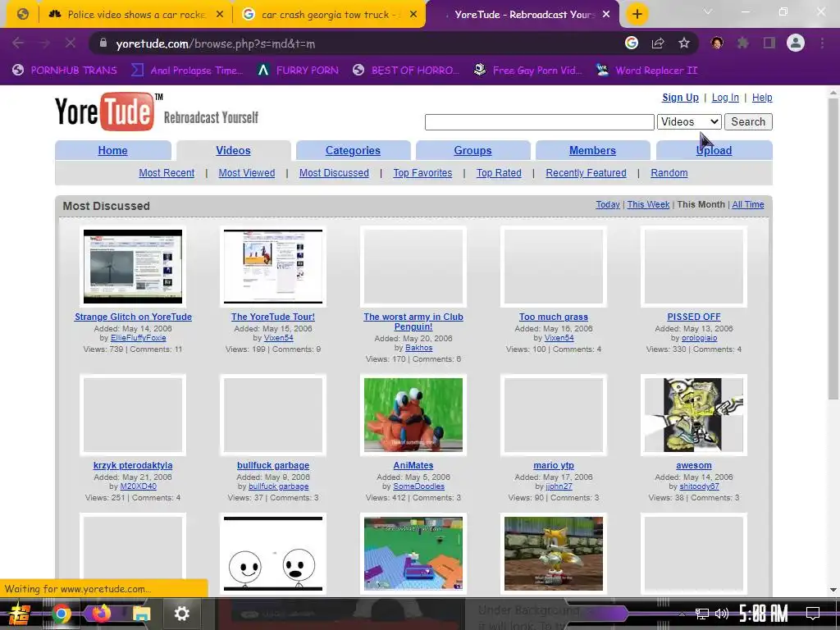Click the scrollbar down arrow

pyautogui.click(x=833, y=590)
